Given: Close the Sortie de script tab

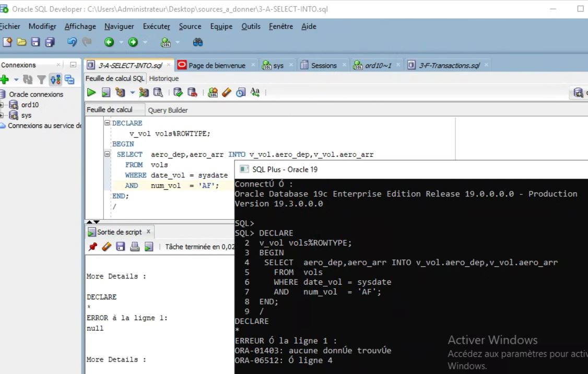Looking at the screenshot, I should tap(148, 231).
